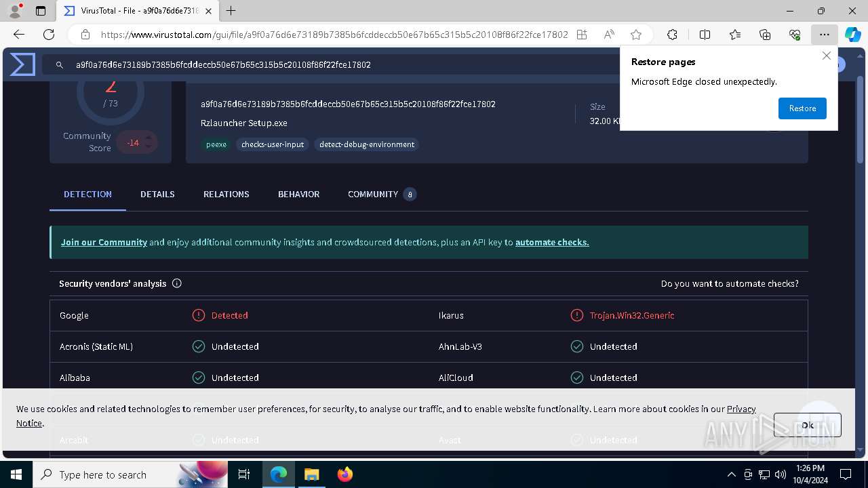Click the AliCloud Undetected check icon
Screen dimensions: 868x488
(577, 378)
